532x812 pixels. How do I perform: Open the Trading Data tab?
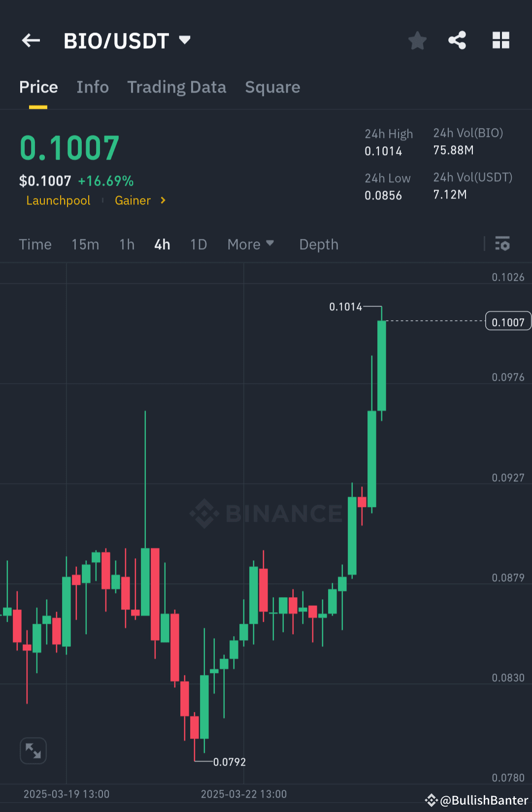click(176, 87)
